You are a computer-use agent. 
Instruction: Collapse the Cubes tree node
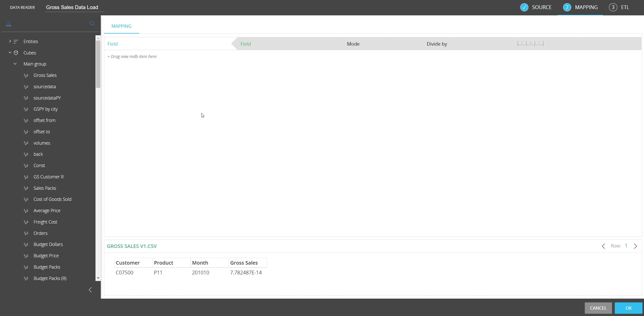coord(10,52)
